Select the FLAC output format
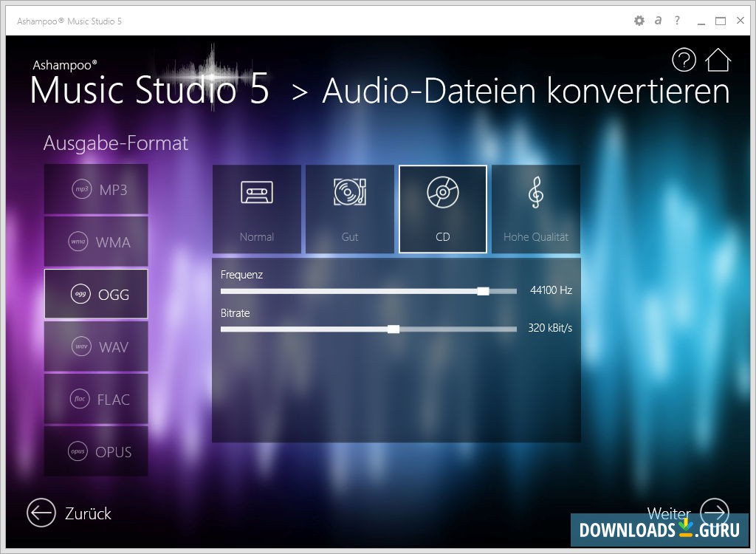 point(96,399)
